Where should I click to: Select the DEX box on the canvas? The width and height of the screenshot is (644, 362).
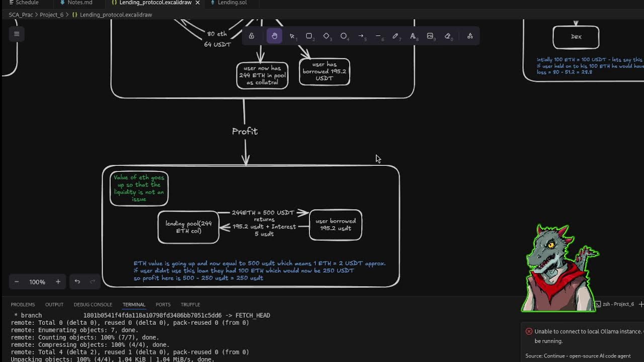click(576, 37)
